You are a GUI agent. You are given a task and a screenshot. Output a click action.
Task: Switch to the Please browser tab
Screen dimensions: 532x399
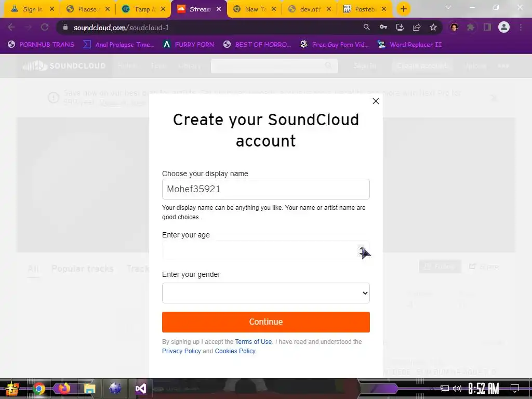[x=87, y=9]
